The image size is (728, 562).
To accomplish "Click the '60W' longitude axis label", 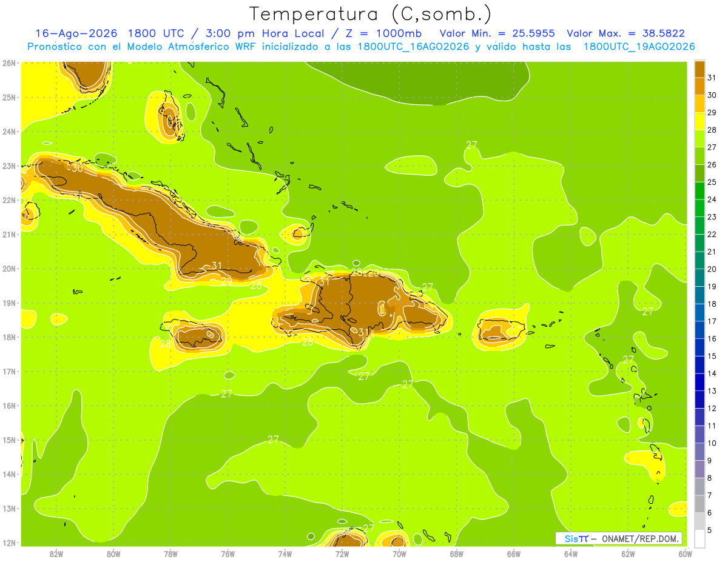I will 685,554.
